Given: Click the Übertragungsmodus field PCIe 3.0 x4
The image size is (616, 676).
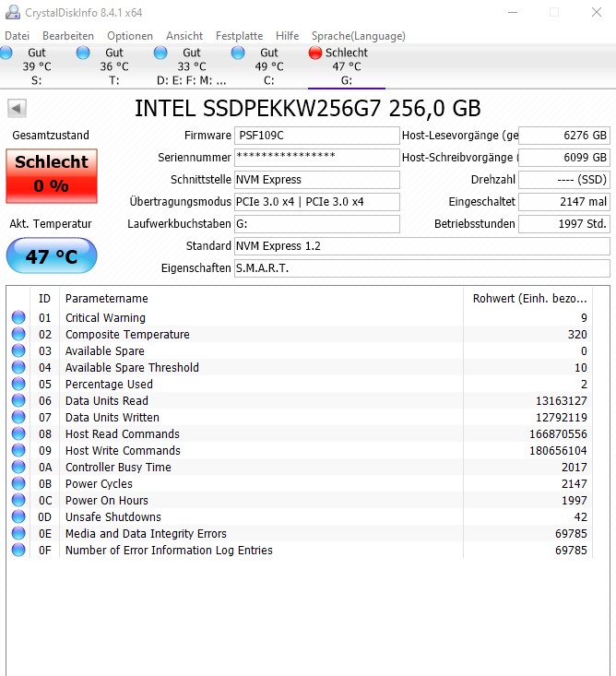Looking at the screenshot, I should (x=317, y=202).
